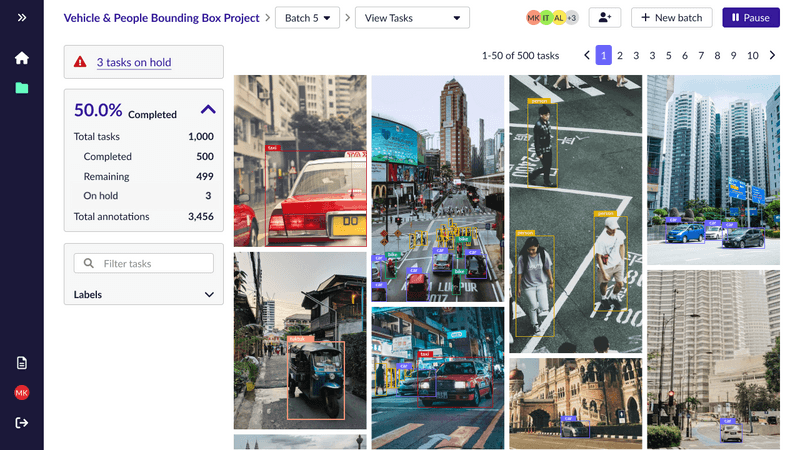This screenshot has height=450, width=800.
Task: Select page 2 in pagination
Action: click(620, 55)
